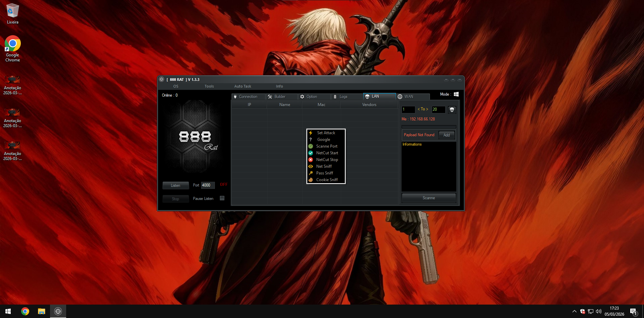Click the '< To >' label
Image resolution: width=644 pixels, height=318 pixels.
click(x=423, y=109)
